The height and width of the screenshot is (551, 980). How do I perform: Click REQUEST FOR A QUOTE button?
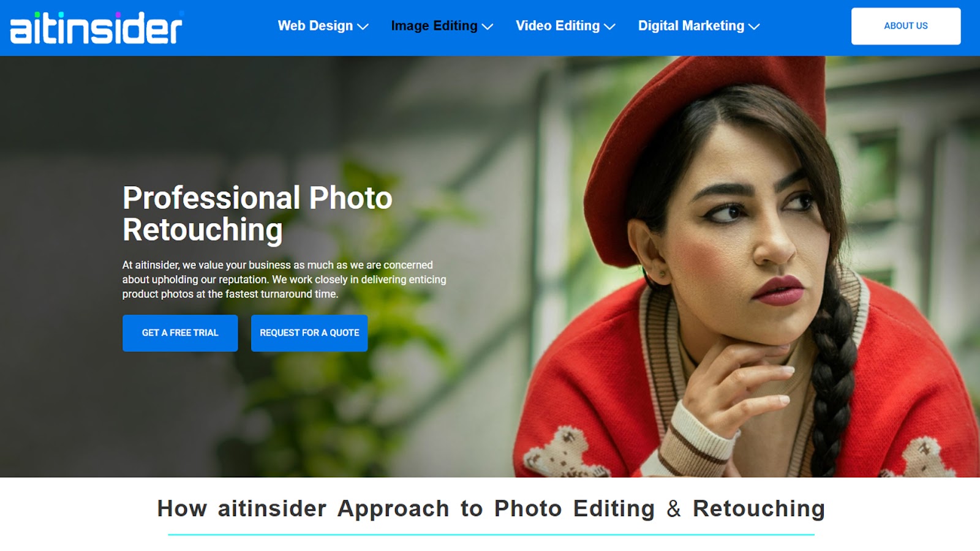click(309, 333)
